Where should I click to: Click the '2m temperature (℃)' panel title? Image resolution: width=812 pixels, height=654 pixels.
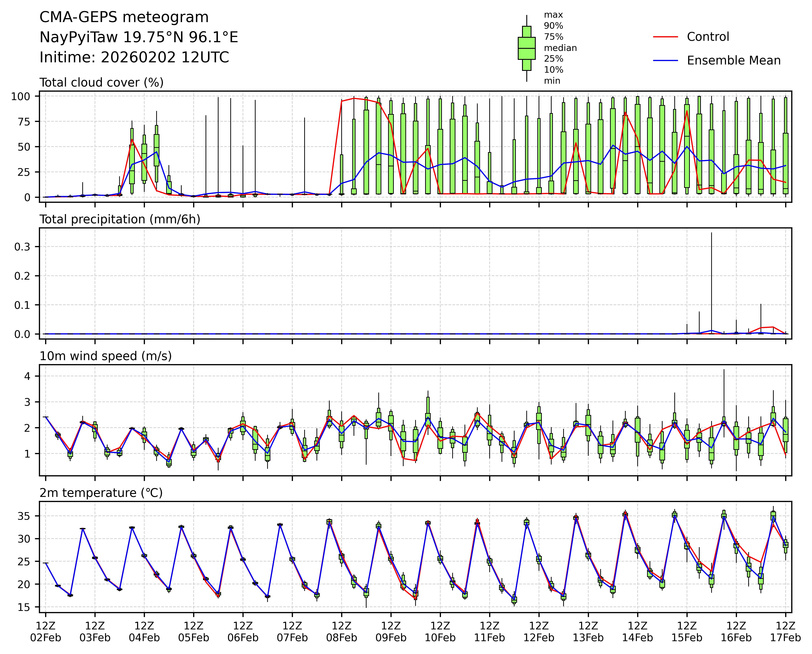101,493
